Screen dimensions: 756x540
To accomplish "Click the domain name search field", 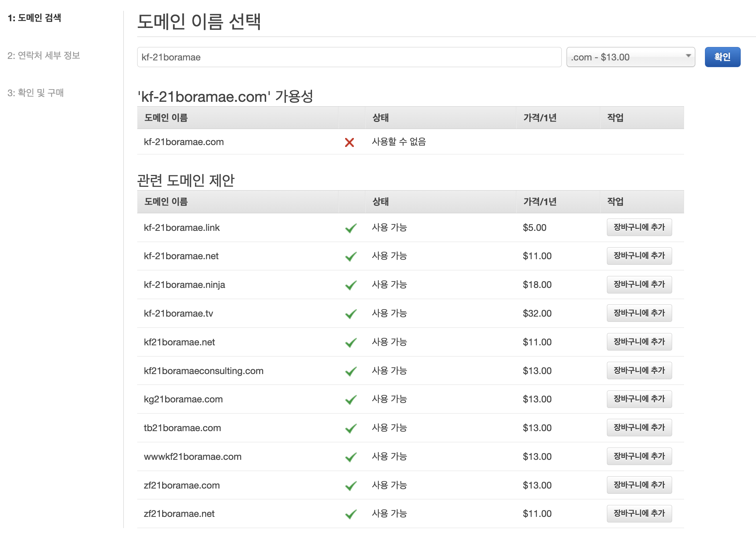I will click(x=349, y=57).
